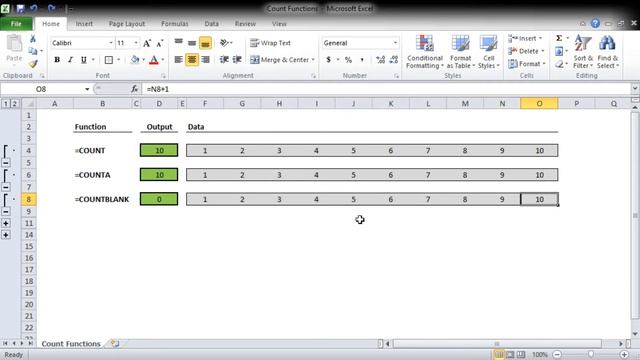Image resolution: width=640 pixels, height=360 pixels.
Task: Apply the red Font Color
Action: pyautogui.click(x=153, y=60)
